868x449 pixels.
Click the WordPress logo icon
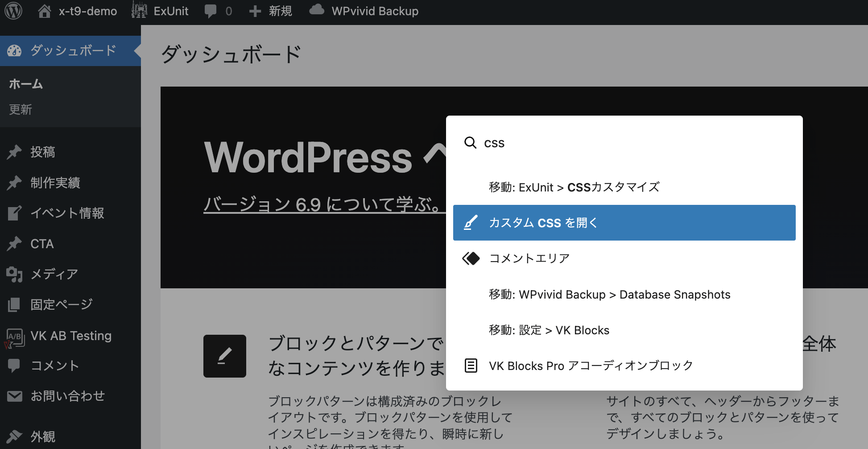13,11
